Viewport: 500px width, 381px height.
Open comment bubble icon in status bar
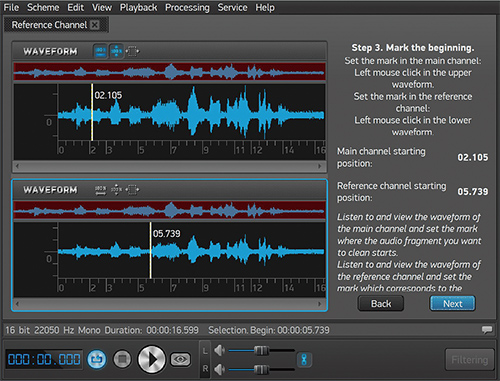point(487,330)
